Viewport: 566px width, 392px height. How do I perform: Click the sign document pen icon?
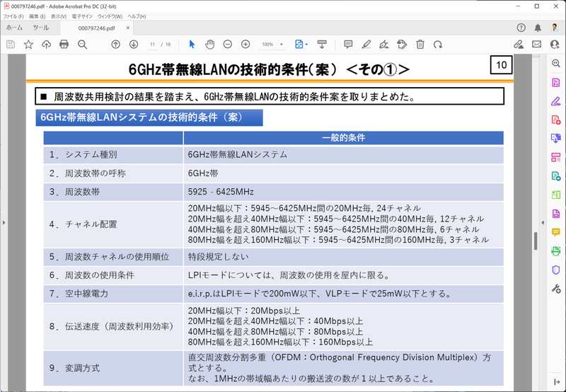(x=384, y=45)
